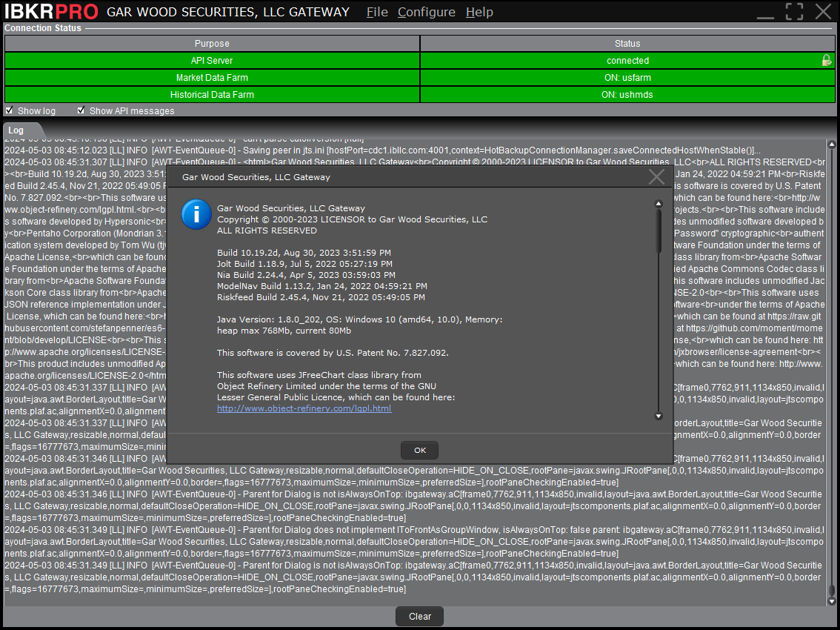The image size is (840, 630).
Task: Click the Riskfeed Build 2.45.4 line in dialog
Action: pyautogui.click(x=321, y=297)
